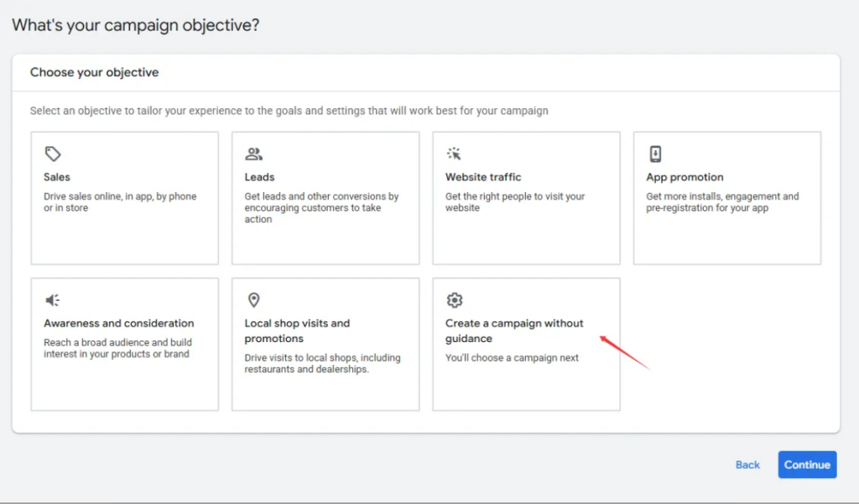Click the gear icon for no guidance

point(454,300)
